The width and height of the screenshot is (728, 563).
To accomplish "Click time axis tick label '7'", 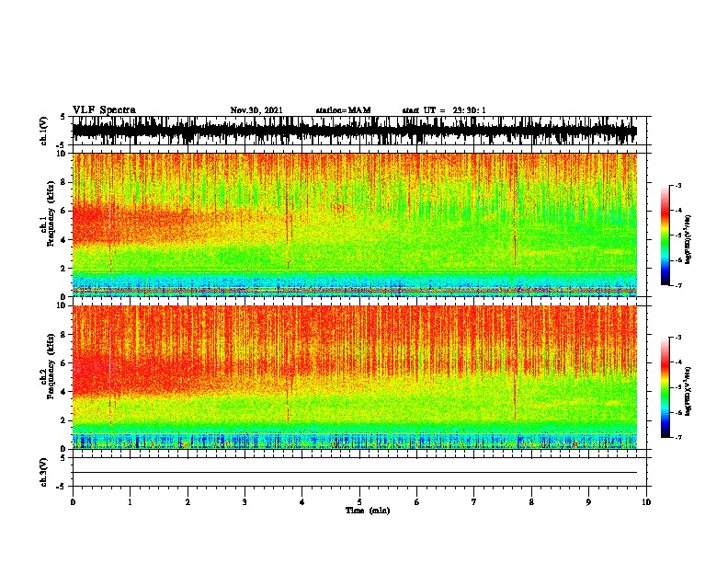I will 474,502.
